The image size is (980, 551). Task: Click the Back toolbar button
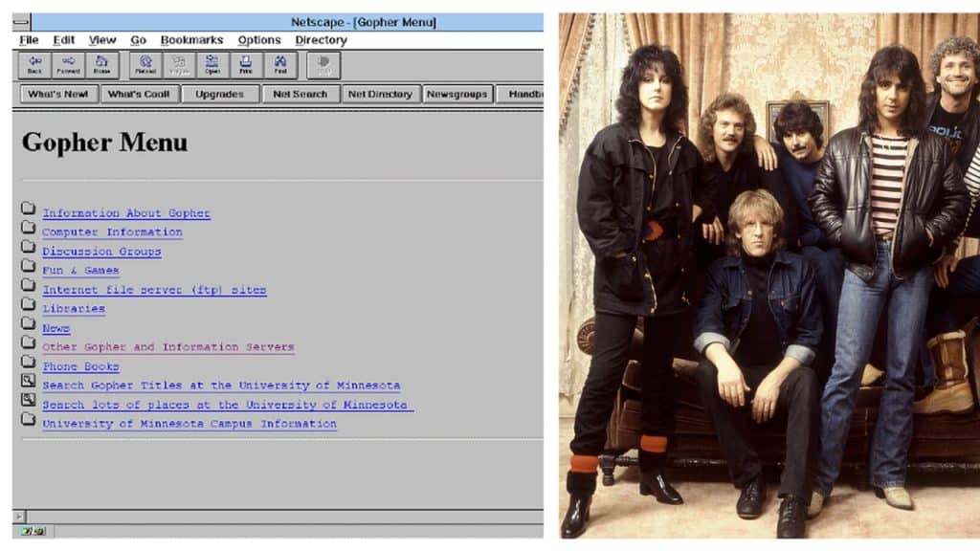point(35,65)
